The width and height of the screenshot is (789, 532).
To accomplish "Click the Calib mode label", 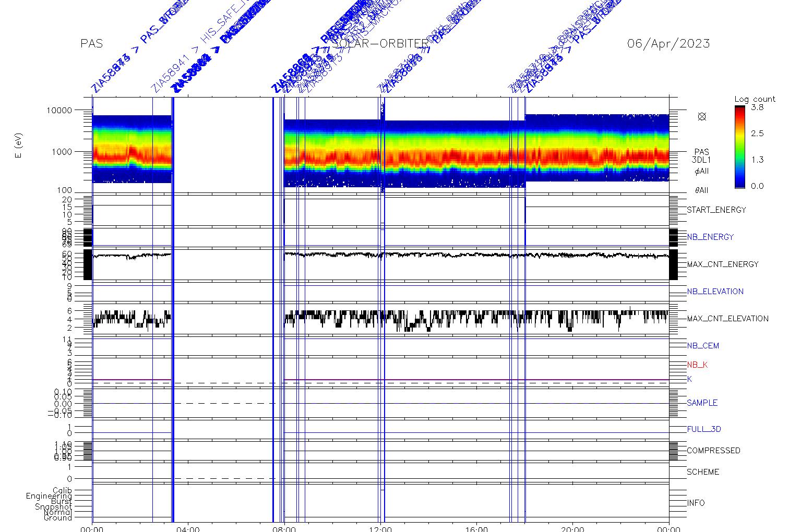I will click(63, 490).
